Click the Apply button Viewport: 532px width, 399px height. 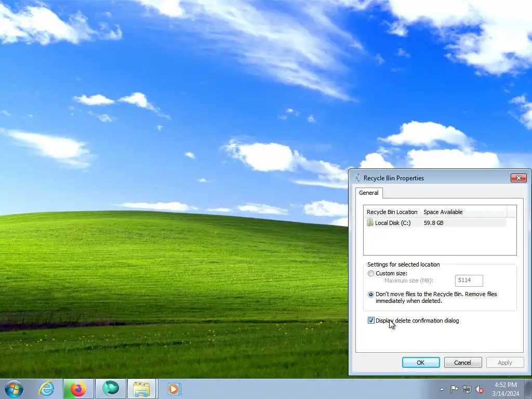[x=505, y=363]
